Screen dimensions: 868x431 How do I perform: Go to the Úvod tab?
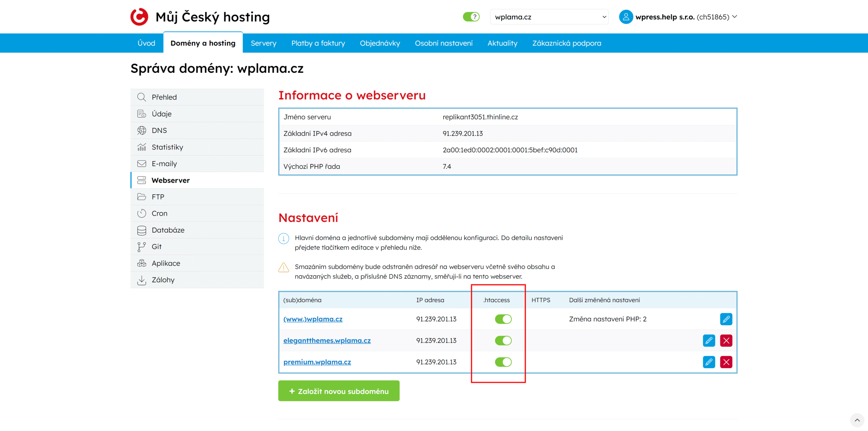146,43
